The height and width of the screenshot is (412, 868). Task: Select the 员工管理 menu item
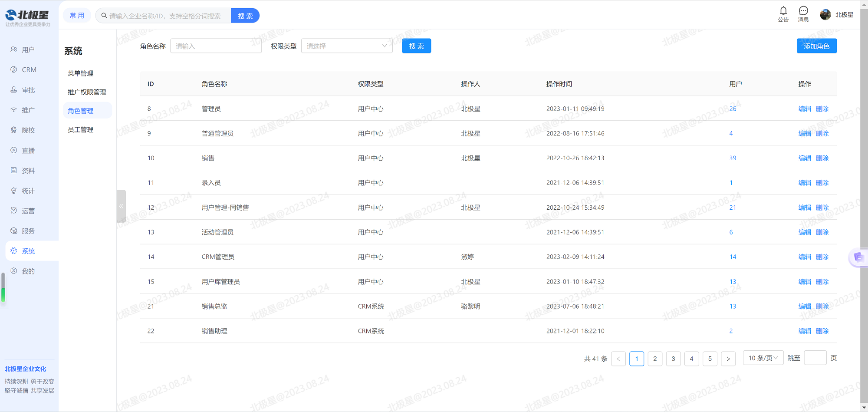(81, 129)
